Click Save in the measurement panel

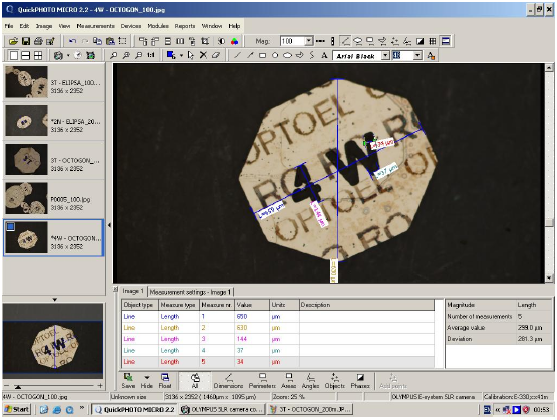(128, 381)
